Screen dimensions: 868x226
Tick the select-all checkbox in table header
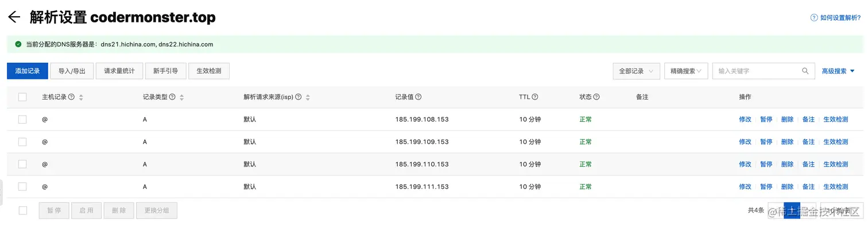(22, 97)
